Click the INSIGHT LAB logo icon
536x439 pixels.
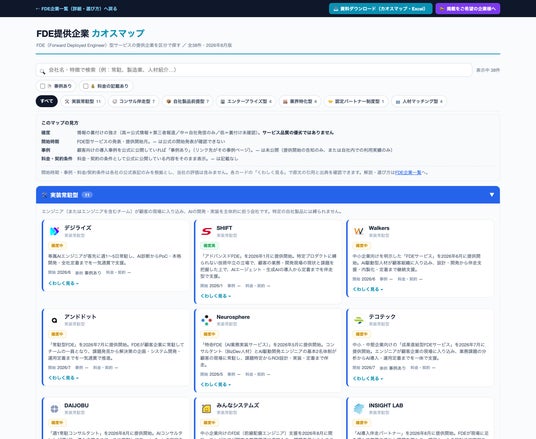359,409
